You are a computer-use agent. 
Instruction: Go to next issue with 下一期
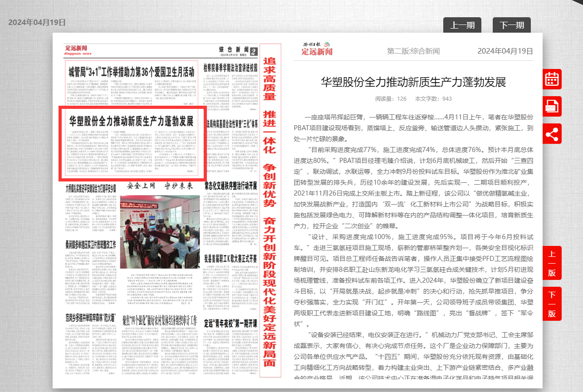511,25
